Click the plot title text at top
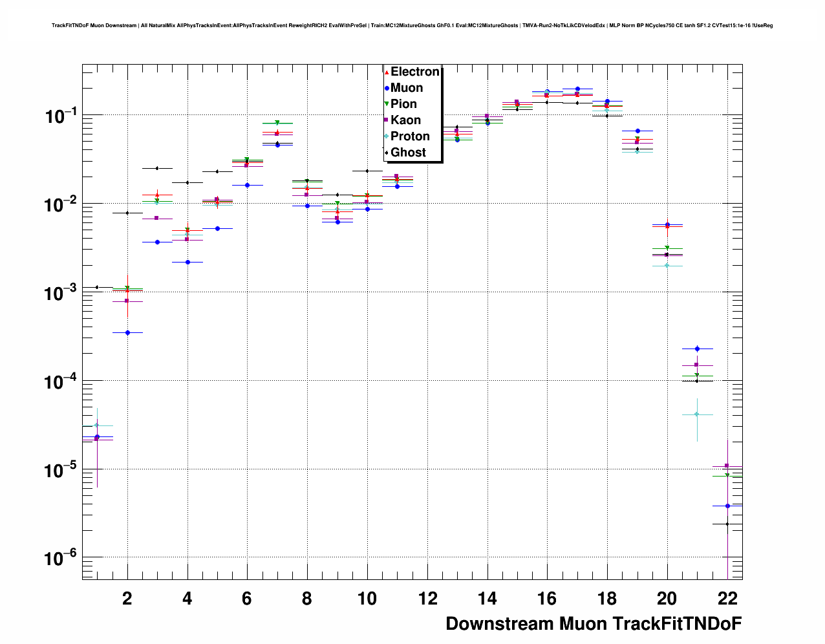This screenshot has width=825, height=644. pos(412,26)
